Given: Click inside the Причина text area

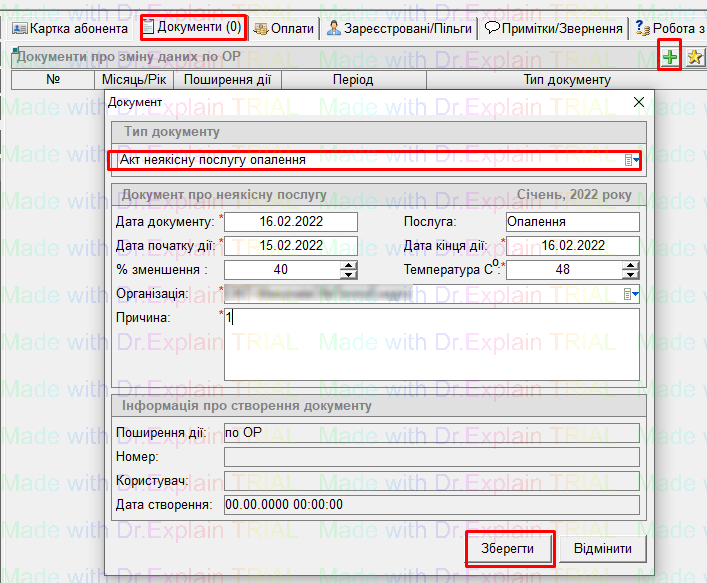Looking at the screenshot, I should pos(430,344).
